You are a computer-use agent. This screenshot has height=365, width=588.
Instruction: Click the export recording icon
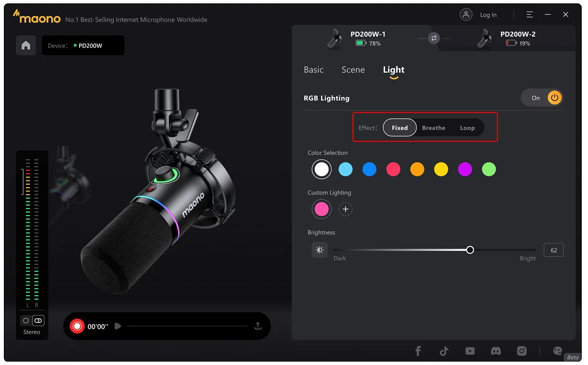pyautogui.click(x=258, y=326)
